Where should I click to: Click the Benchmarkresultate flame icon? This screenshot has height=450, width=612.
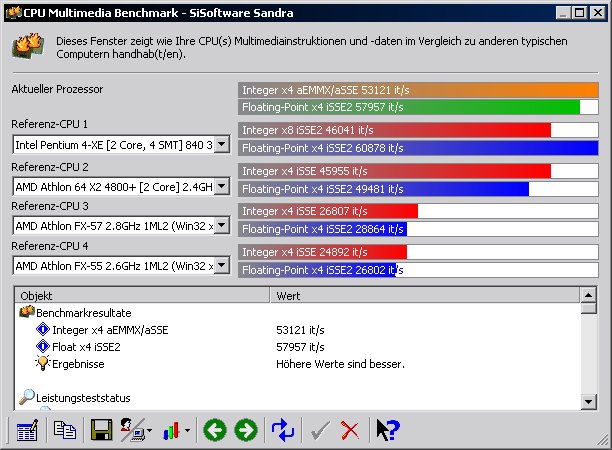pos(27,312)
